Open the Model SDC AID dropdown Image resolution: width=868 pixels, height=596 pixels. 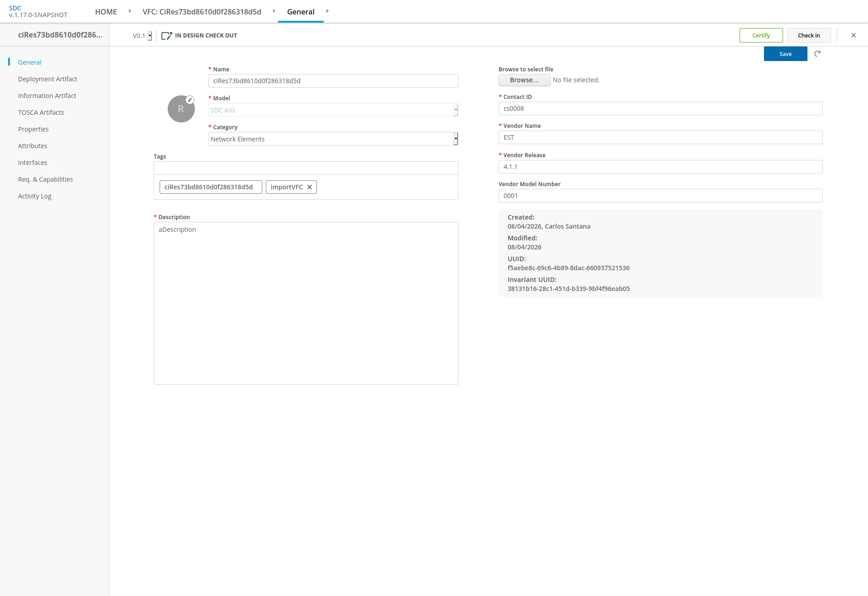333,110
